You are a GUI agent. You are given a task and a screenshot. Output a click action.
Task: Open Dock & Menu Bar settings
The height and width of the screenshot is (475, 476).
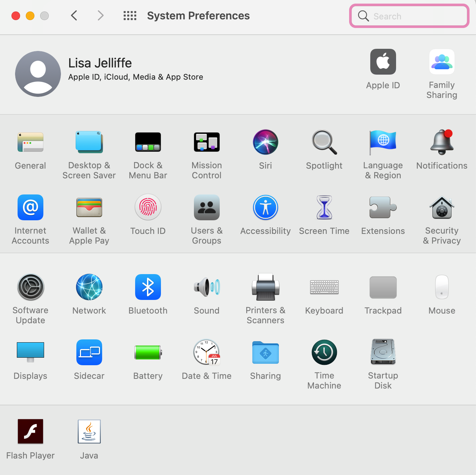point(148,142)
